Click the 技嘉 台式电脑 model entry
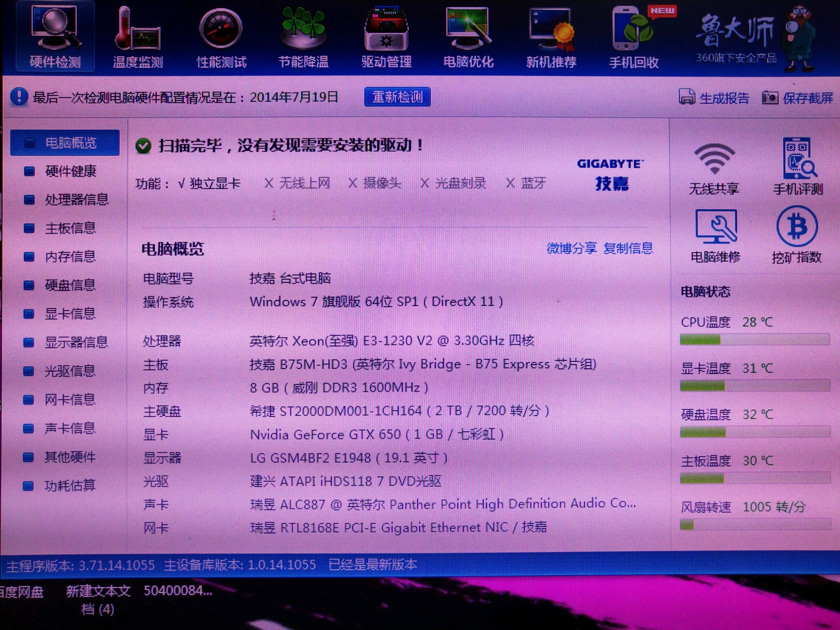 pyautogui.click(x=290, y=278)
